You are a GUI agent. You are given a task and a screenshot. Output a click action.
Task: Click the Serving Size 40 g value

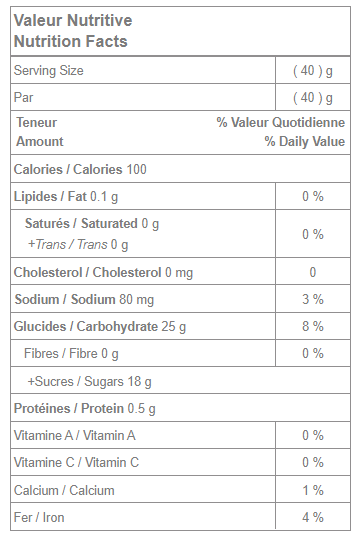click(313, 71)
